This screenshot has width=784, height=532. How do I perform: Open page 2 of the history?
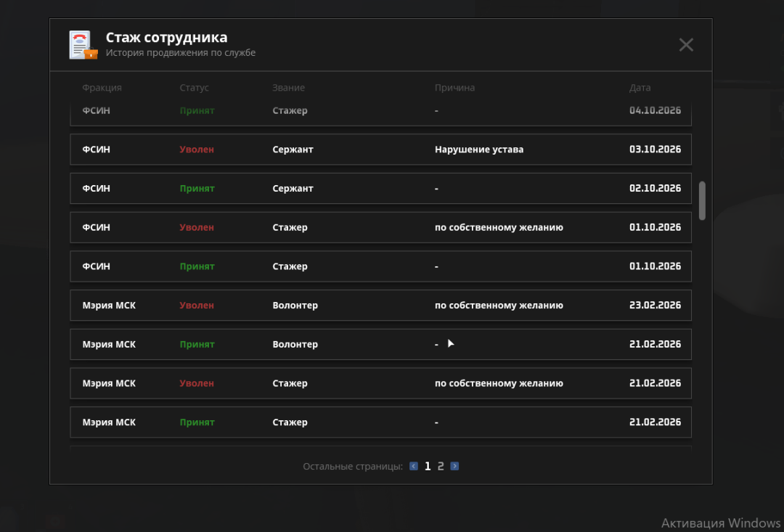(x=441, y=466)
